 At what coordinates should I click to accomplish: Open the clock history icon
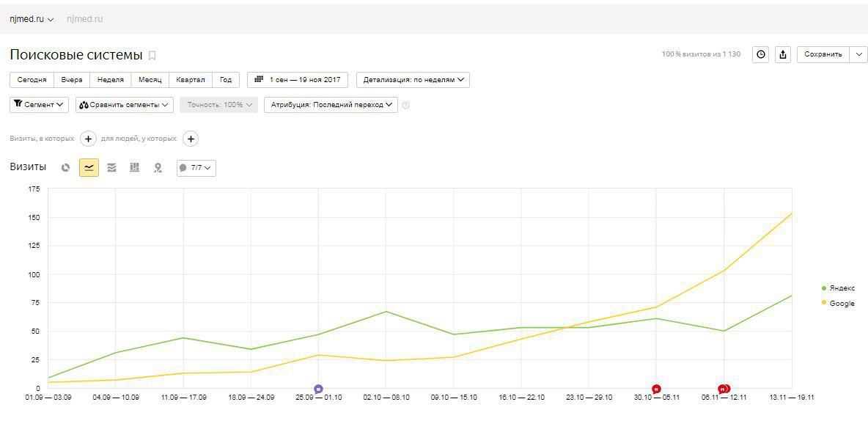pos(761,54)
